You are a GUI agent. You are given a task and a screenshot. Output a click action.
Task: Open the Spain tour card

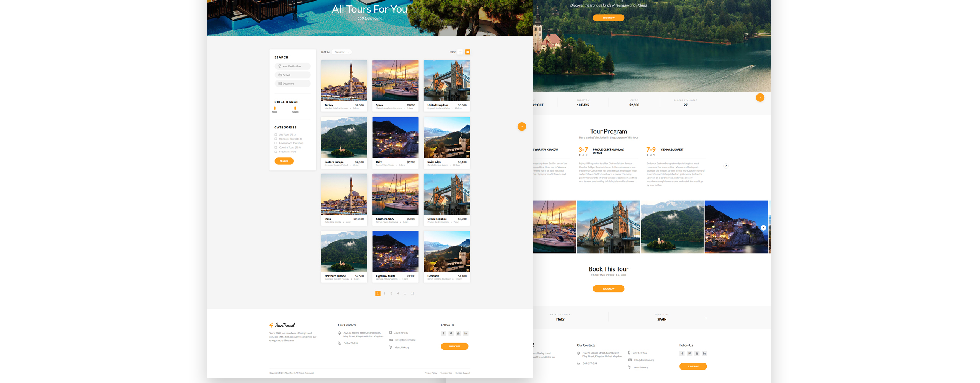(x=395, y=85)
